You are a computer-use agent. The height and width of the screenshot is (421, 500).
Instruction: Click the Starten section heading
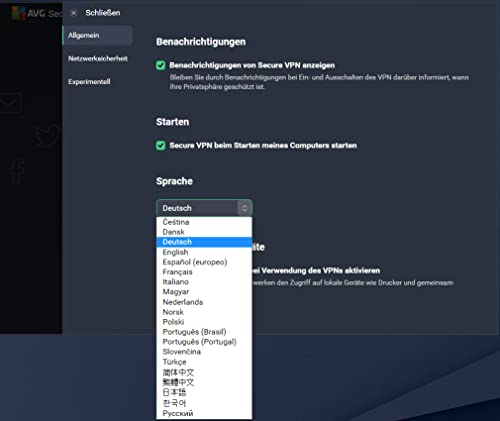173,122
